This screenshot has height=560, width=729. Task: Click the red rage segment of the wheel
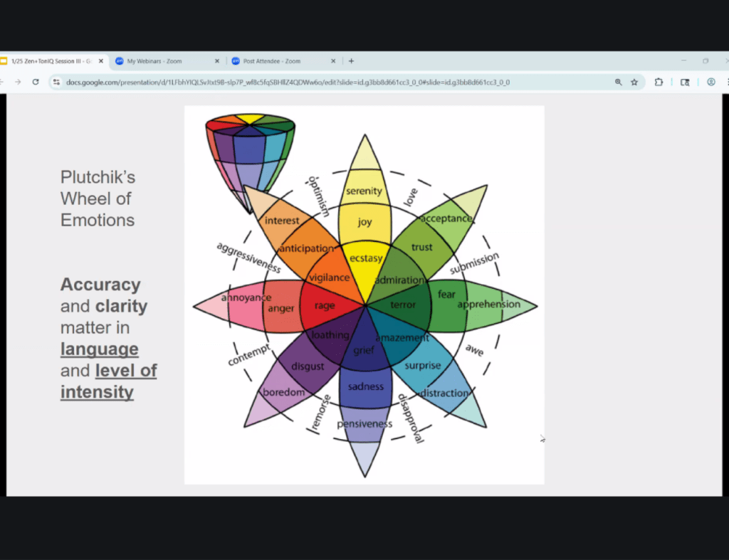(325, 305)
